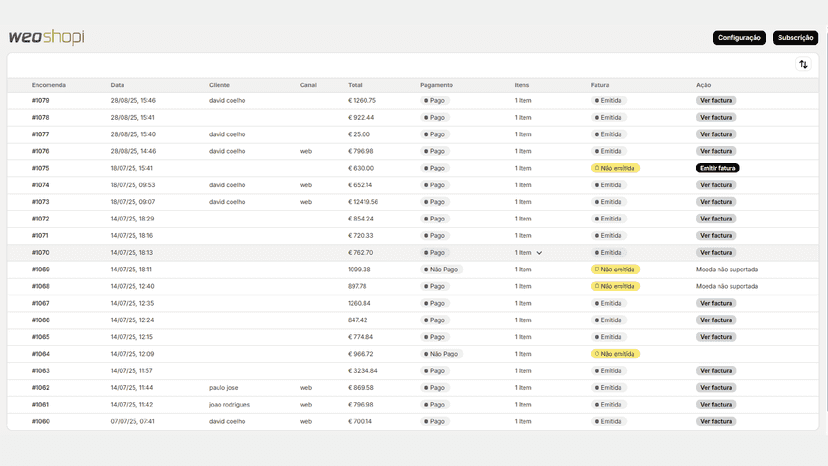Image resolution: width=828 pixels, height=466 pixels.
Task: Open the Configuração button
Action: click(739, 38)
